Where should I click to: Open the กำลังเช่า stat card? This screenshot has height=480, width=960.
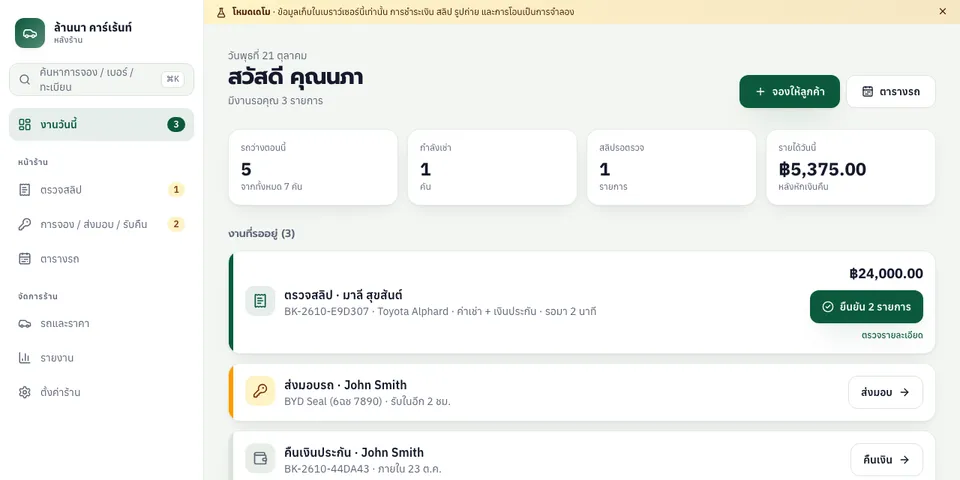[492, 167]
